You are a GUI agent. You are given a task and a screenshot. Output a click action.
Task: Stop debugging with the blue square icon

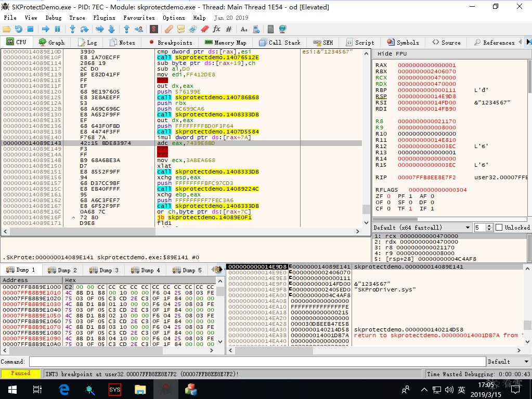(x=30, y=30)
